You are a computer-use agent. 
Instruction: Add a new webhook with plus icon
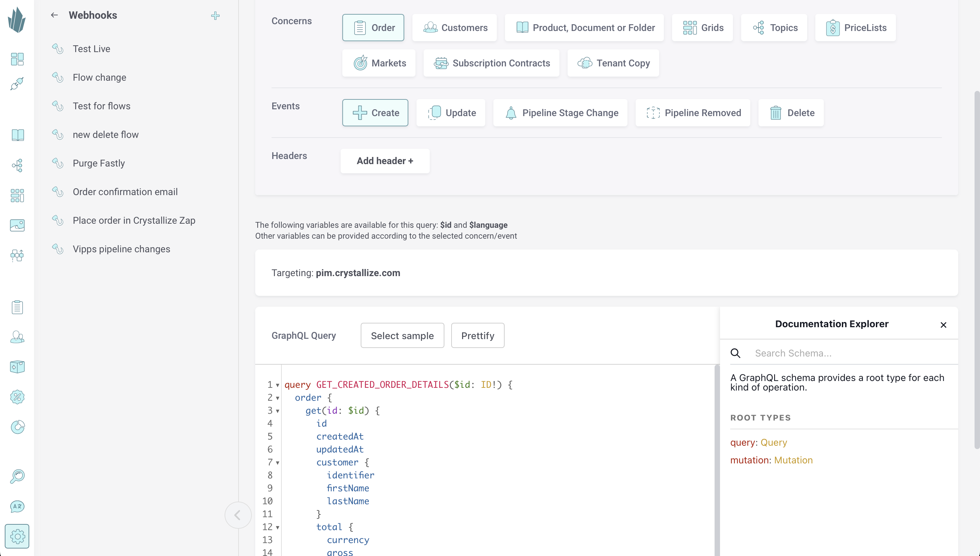coord(215,16)
